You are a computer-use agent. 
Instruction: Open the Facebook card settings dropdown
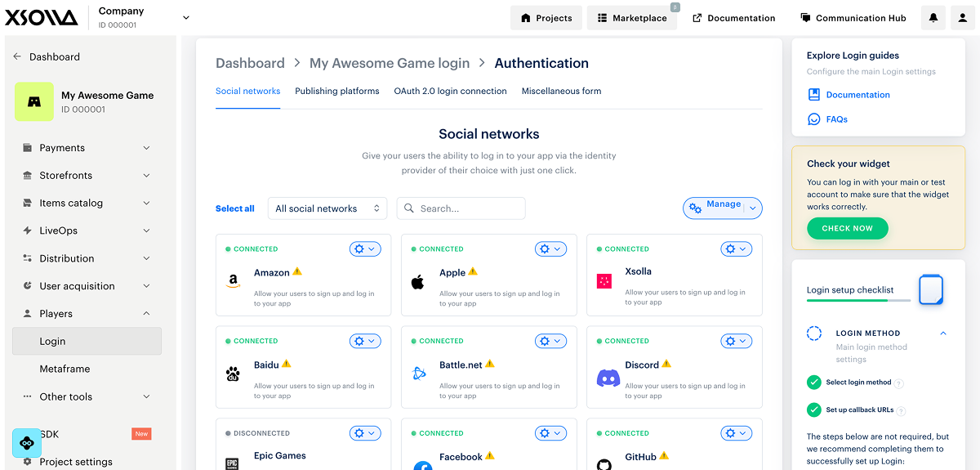pyautogui.click(x=550, y=433)
